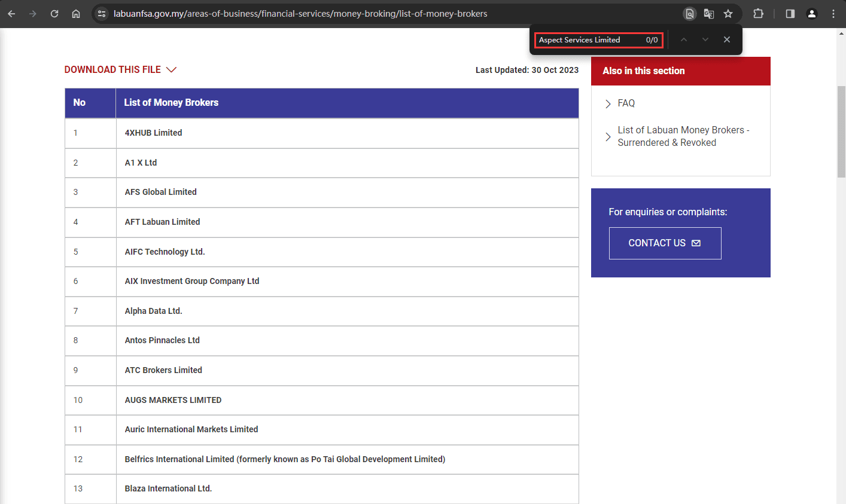
Task: Open List of Labuan Money Brokers - Surrendered & Revoked
Action: coord(683,136)
